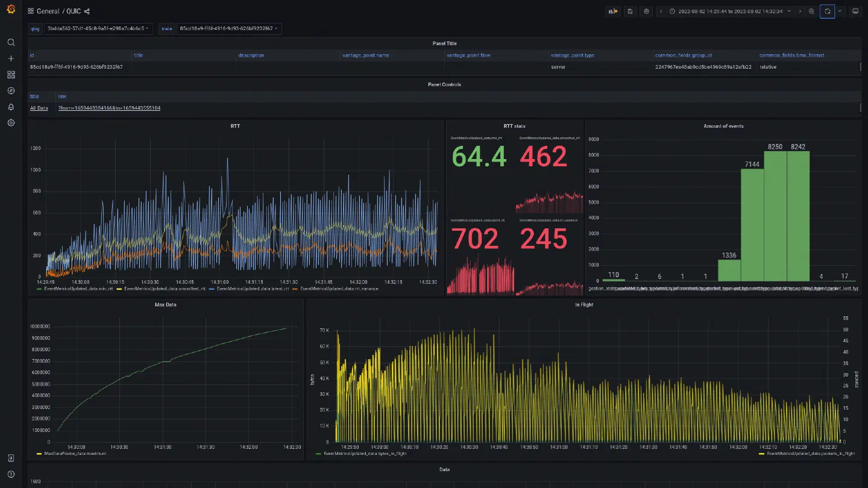Cycle view mode with the monitor icon

click(855, 11)
